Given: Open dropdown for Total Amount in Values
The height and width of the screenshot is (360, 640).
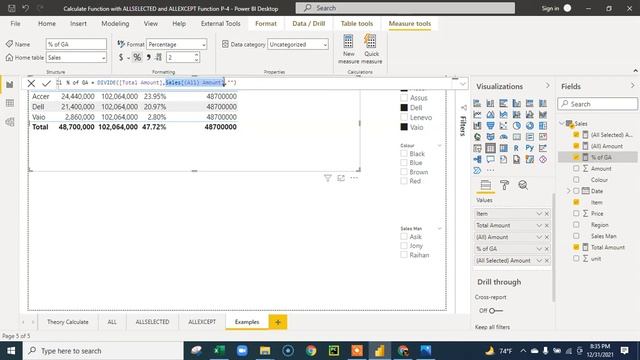Looking at the screenshot, I should point(539,225).
